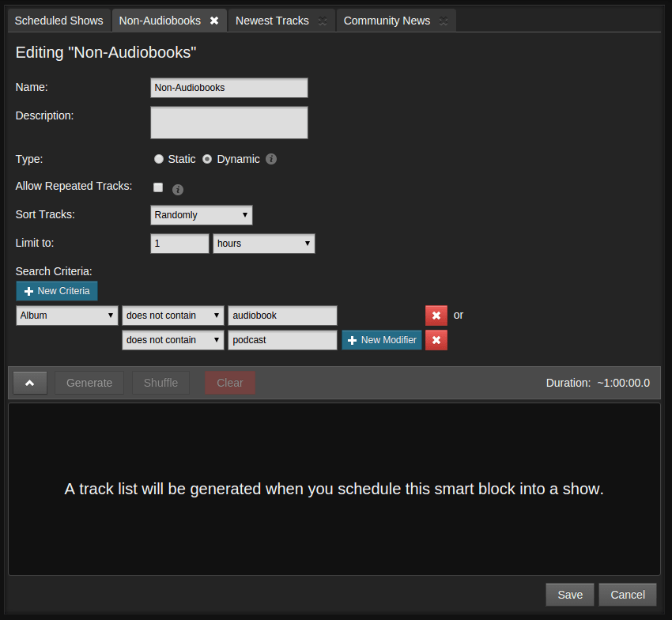This screenshot has height=620, width=672.
Task: Change the limit units from hours
Action: coord(263,243)
